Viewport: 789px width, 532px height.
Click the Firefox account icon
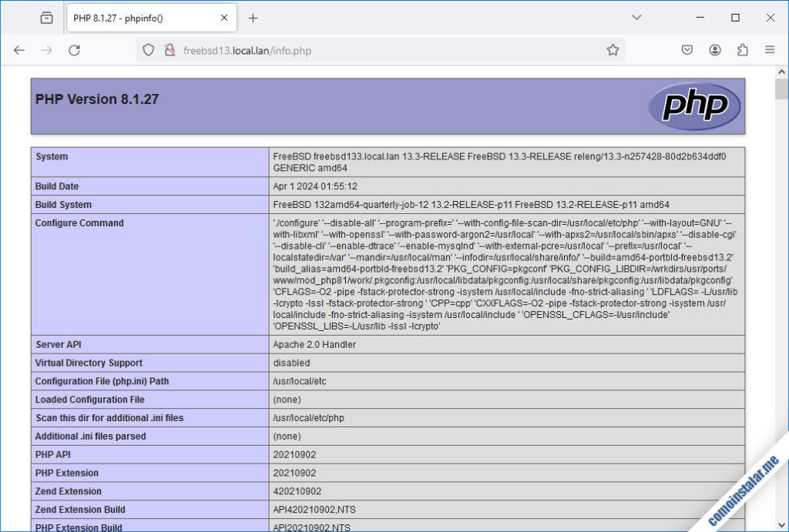click(714, 49)
